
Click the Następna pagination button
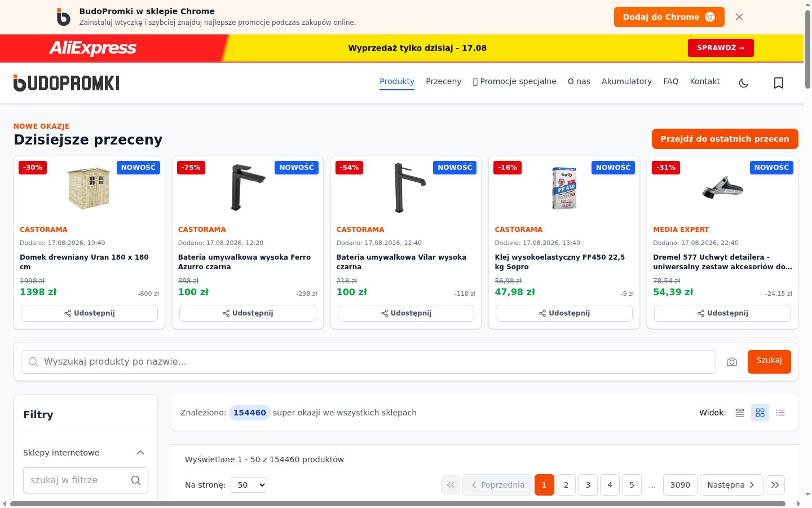point(731,485)
